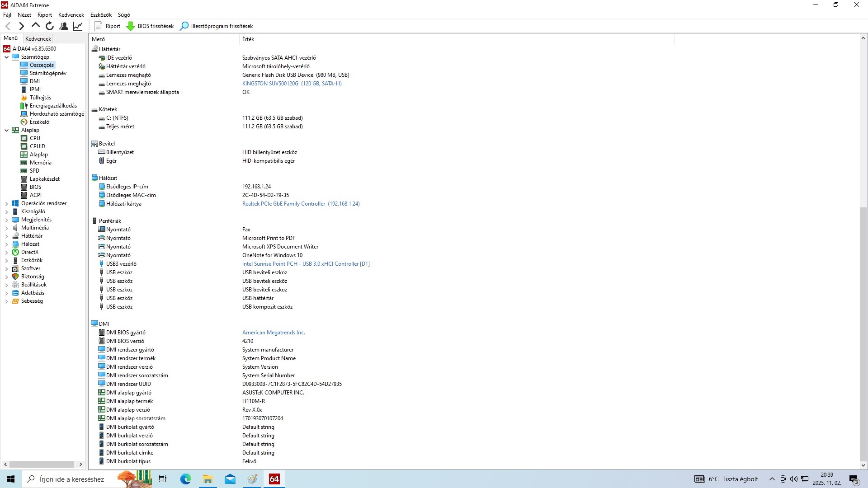This screenshot has width=868, height=488.
Task: Open Microsoft Edge from the taskbar
Action: 185,479
